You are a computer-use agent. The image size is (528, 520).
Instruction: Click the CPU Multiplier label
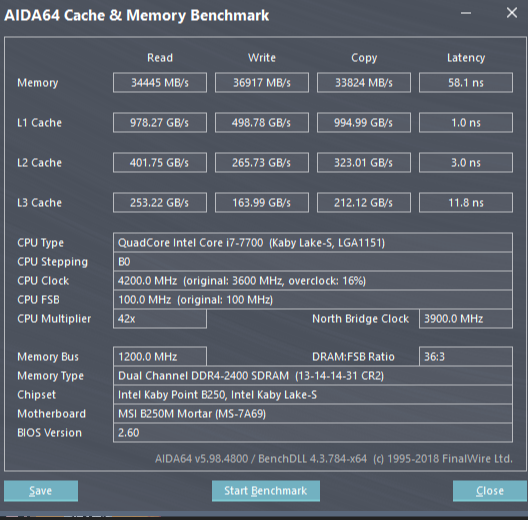(x=54, y=319)
